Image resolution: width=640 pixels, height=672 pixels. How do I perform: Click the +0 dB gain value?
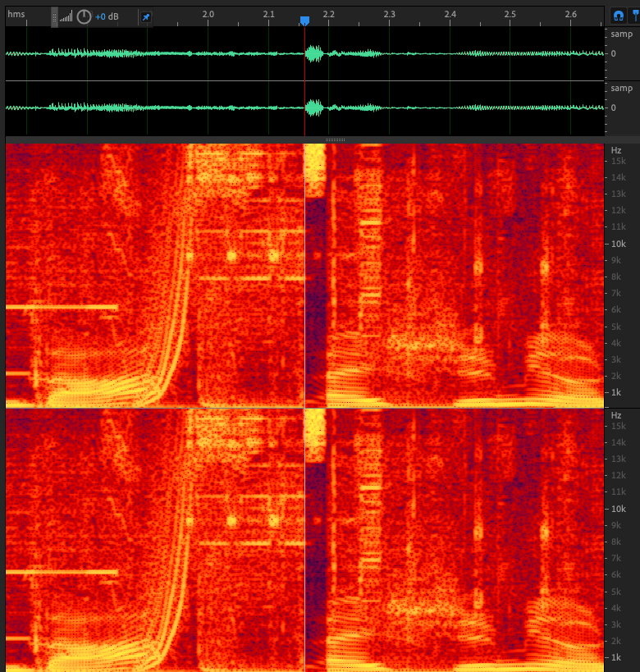107,16
